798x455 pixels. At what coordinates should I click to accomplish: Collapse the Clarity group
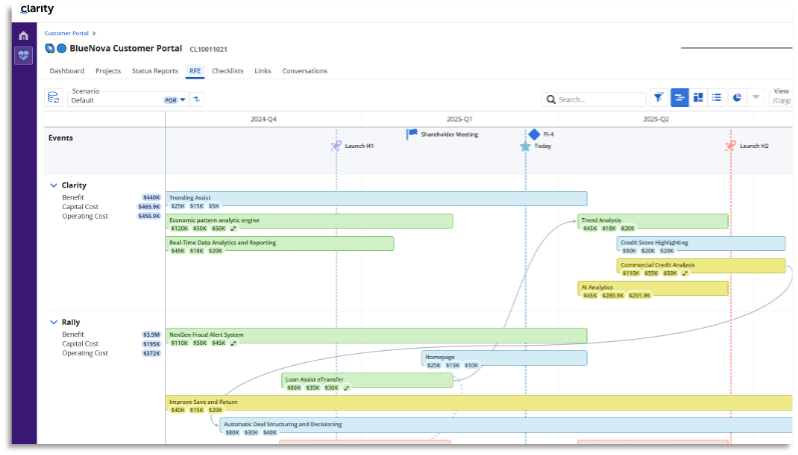53,185
